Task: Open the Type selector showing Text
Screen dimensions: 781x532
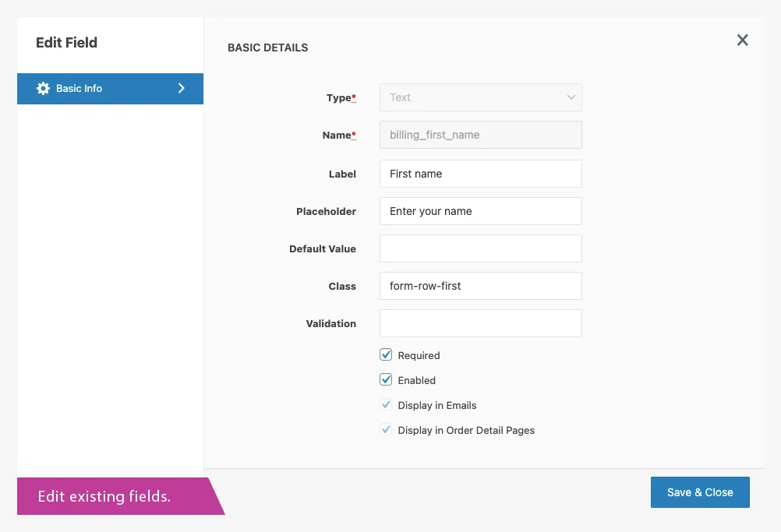Action: point(480,97)
